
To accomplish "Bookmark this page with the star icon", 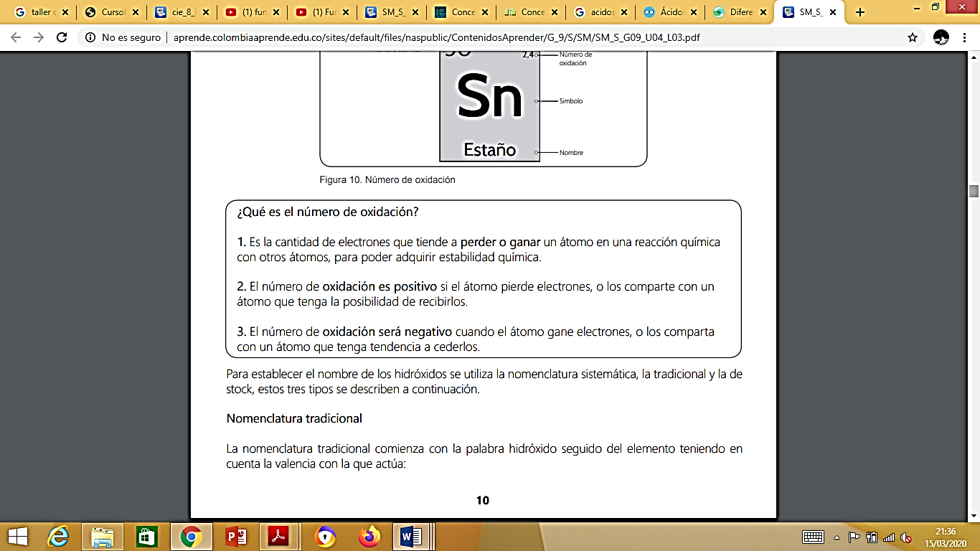I will 912,37.
